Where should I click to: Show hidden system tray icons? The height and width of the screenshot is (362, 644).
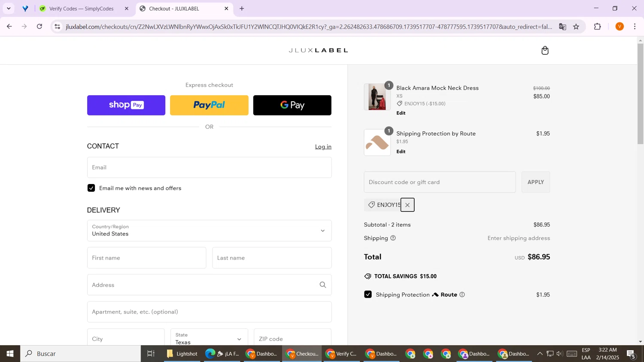pyautogui.click(x=540, y=354)
